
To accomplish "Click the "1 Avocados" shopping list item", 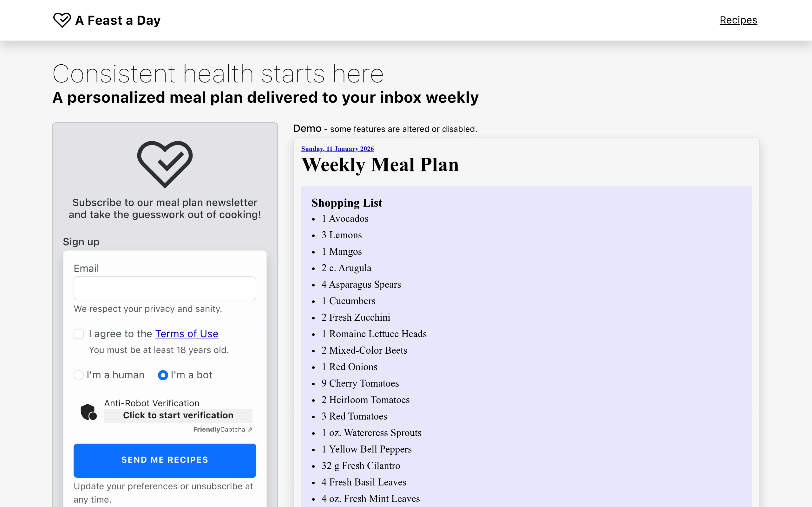I will click(x=345, y=219).
